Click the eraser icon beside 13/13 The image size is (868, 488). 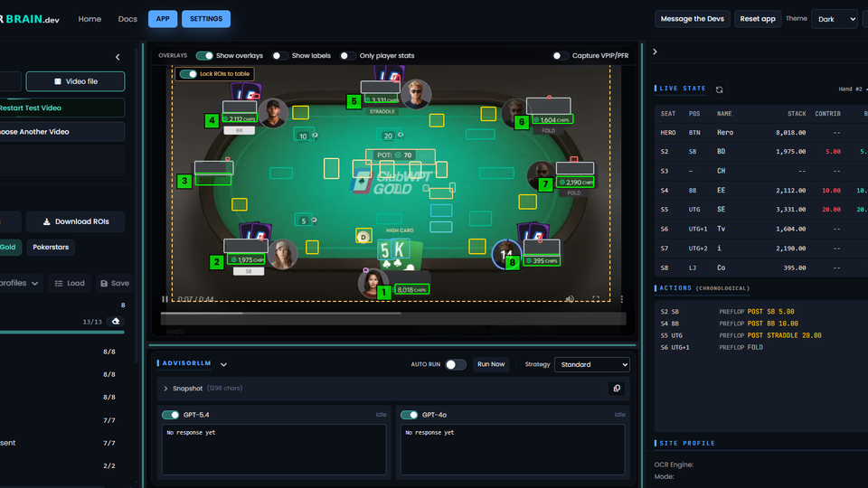click(x=116, y=321)
